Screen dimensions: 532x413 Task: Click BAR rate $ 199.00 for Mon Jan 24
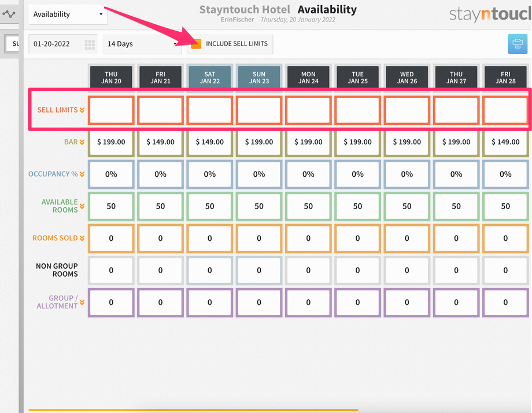[x=308, y=142]
